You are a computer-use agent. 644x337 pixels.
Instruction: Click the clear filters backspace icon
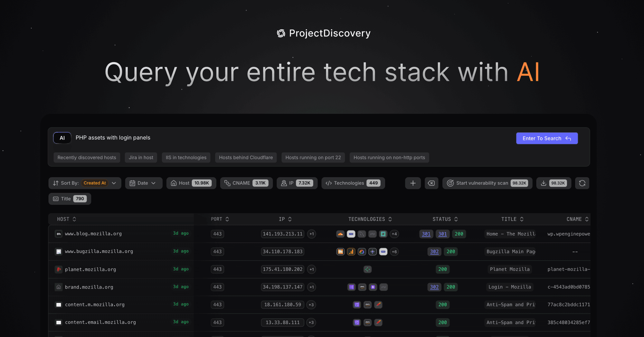point(431,183)
